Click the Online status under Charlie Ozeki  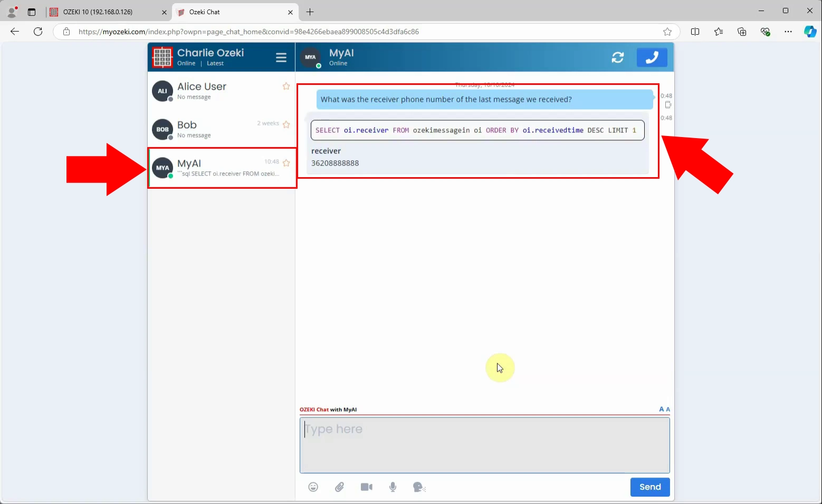[x=186, y=63]
